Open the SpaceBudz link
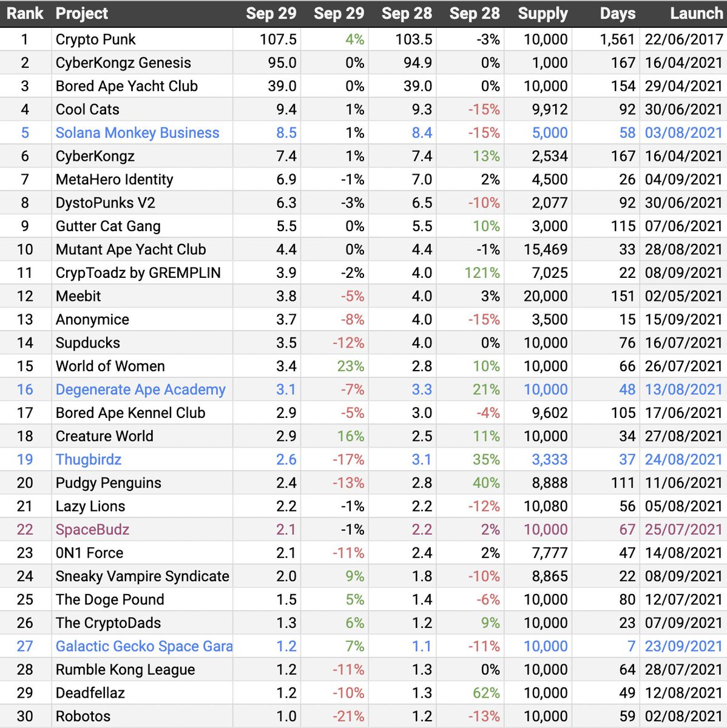The width and height of the screenshot is (727, 728). tap(92, 530)
